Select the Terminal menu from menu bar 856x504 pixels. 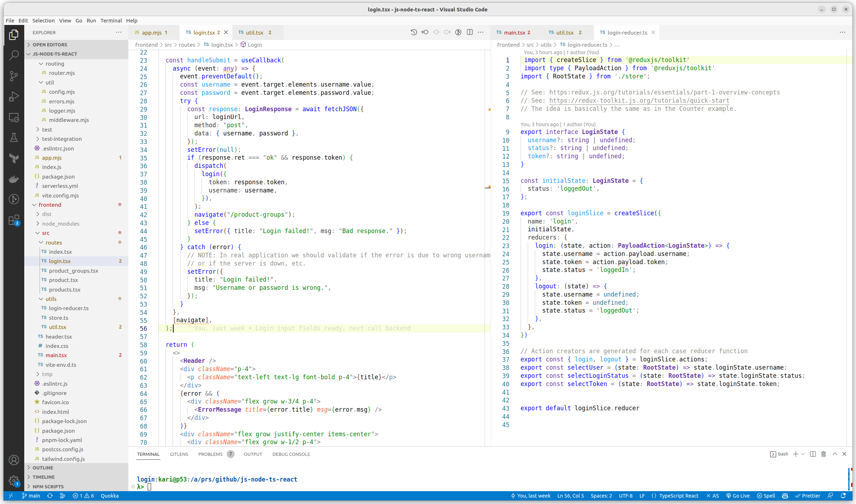pyautogui.click(x=110, y=20)
